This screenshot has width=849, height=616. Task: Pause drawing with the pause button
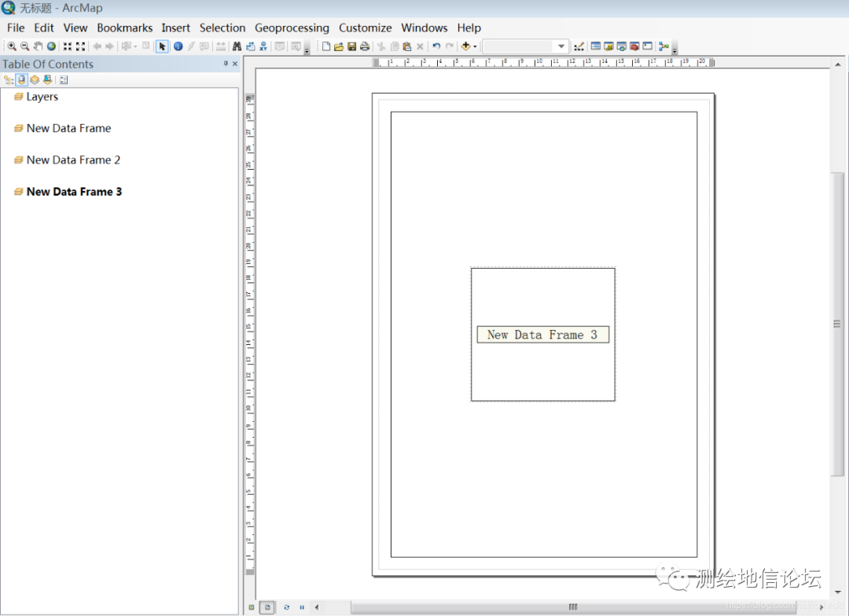[302, 607]
